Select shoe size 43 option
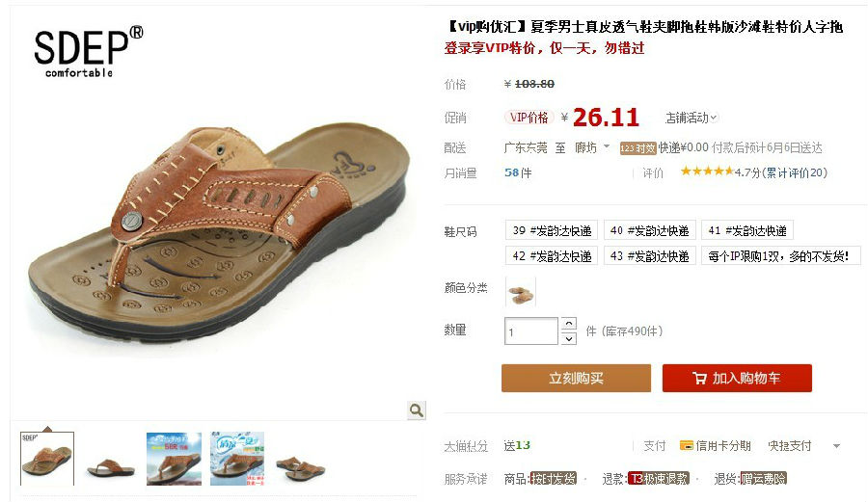This screenshot has width=868, height=502. 649,256
